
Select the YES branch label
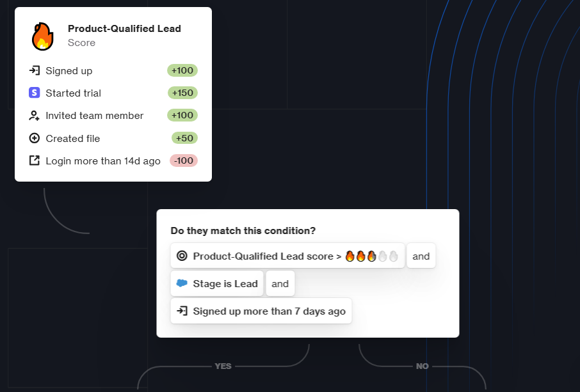coord(223,366)
